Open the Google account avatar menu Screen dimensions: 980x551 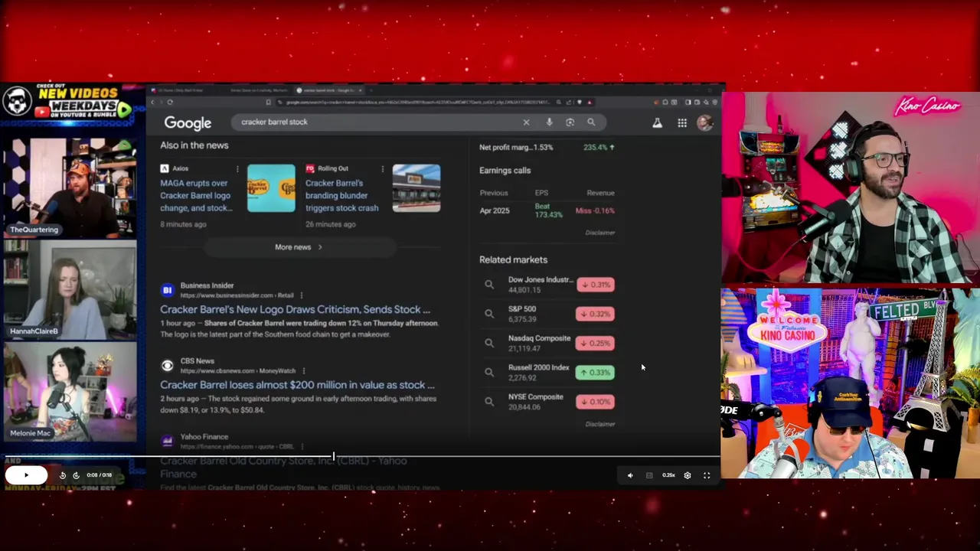tap(705, 122)
